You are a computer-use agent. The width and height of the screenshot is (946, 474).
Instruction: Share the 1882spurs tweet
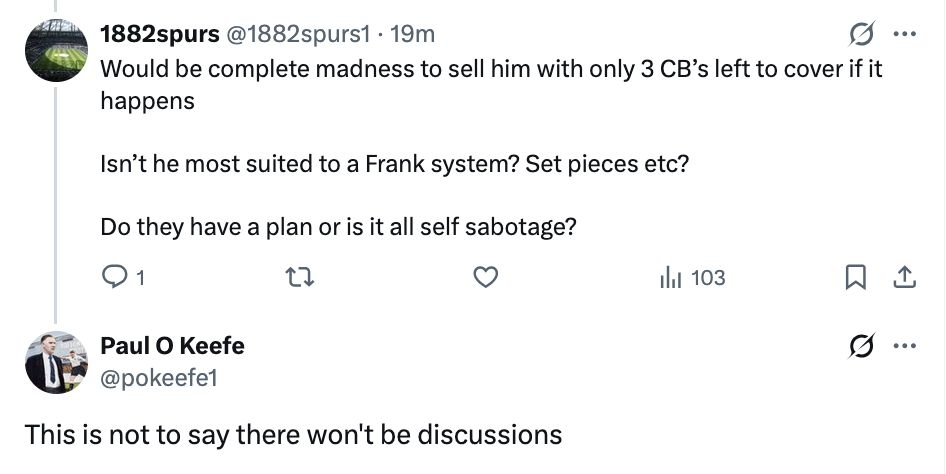click(904, 278)
